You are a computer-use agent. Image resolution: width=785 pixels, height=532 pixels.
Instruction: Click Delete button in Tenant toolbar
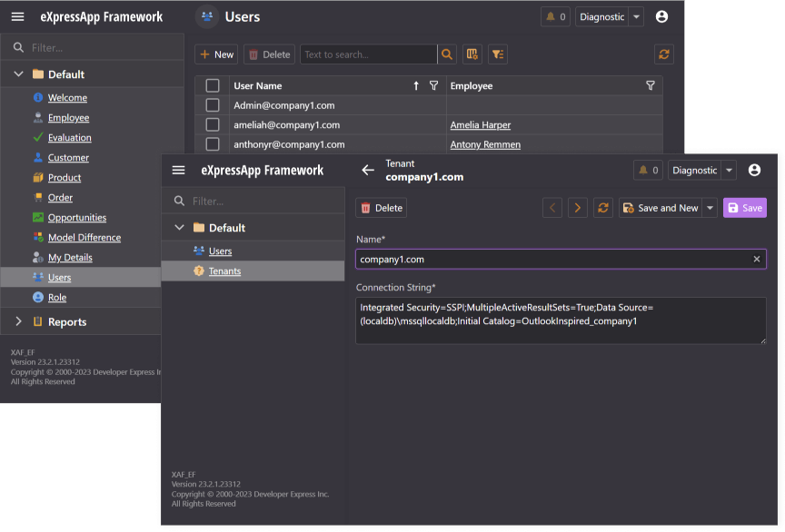[382, 208]
